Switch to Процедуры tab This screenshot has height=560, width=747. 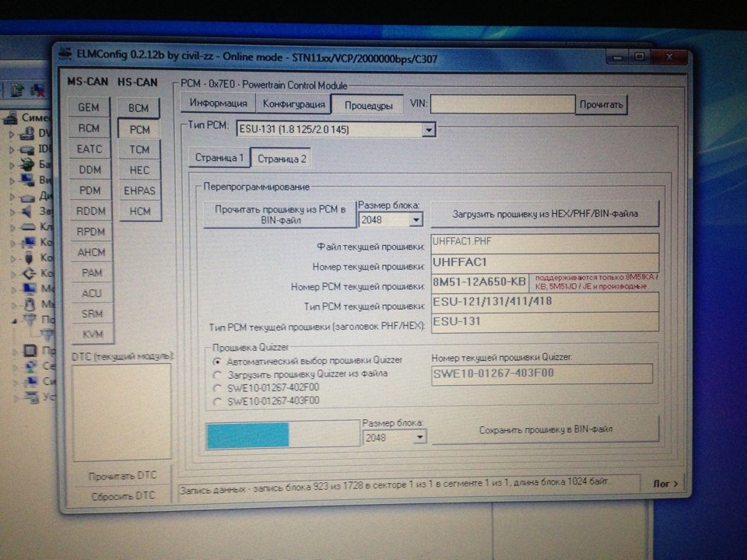click(x=368, y=105)
